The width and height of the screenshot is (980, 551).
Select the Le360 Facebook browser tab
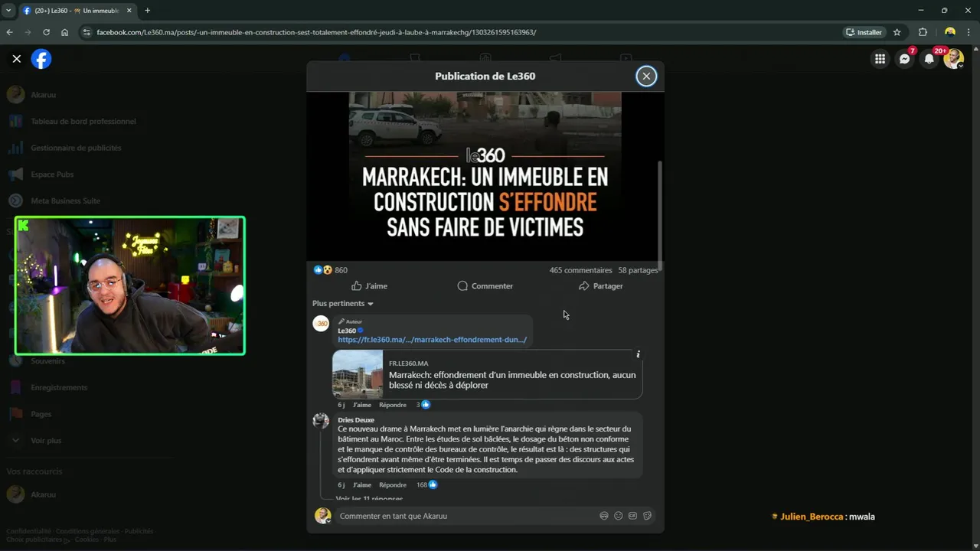[x=77, y=11]
